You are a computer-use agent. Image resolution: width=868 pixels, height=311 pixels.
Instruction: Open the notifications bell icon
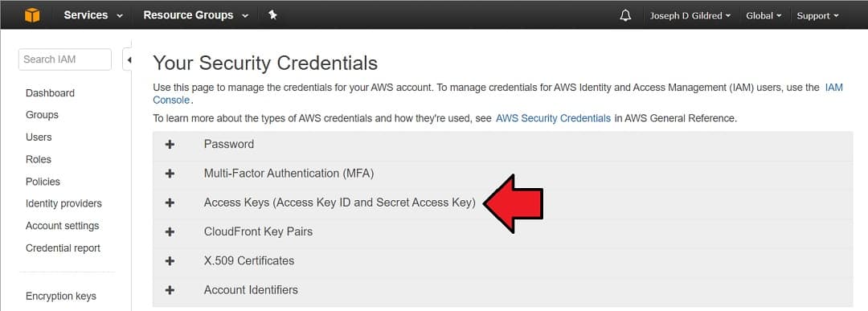click(625, 15)
